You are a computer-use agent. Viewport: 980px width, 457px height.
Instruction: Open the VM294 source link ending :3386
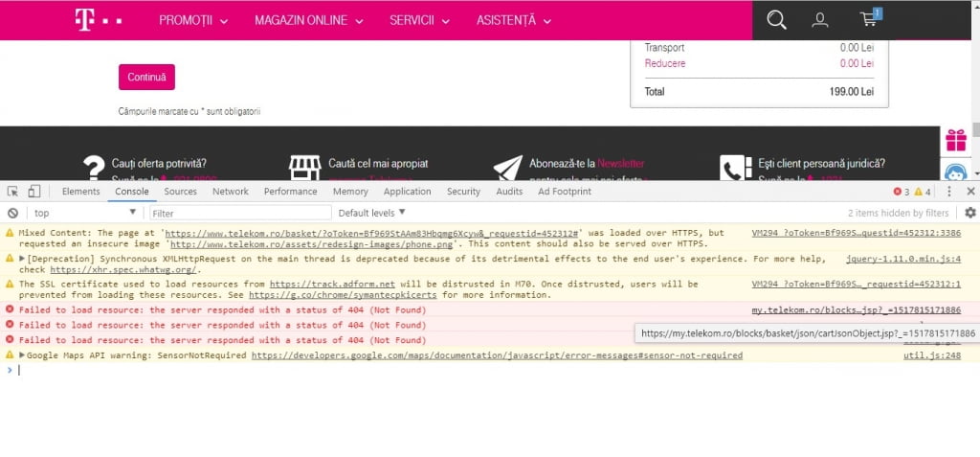click(857, 232)
